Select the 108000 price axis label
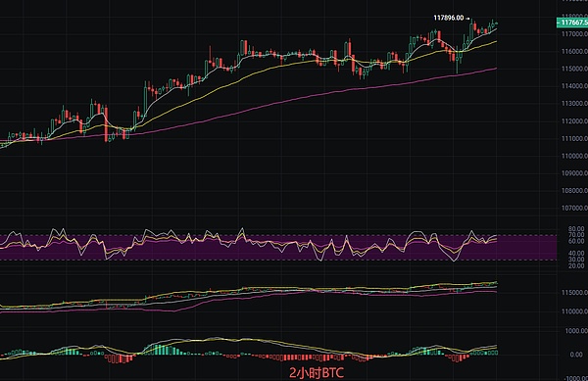 click(x=574, y=191)
